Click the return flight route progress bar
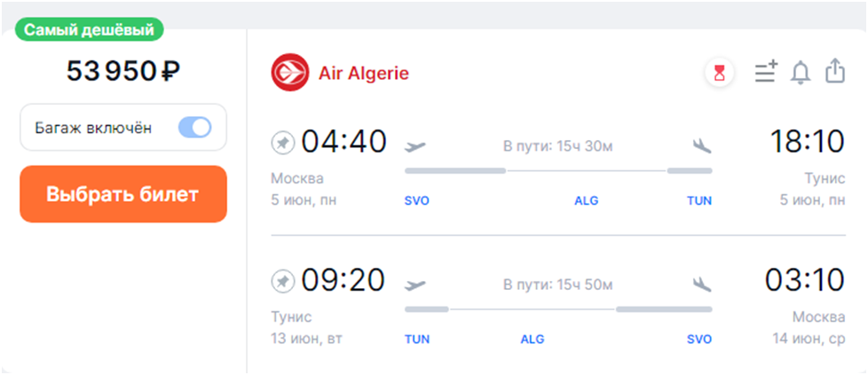This screenshot has width=868, height=375. 557,309
